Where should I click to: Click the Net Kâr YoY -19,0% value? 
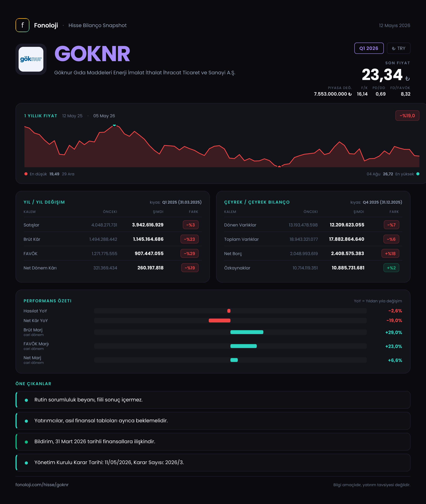coord(394,321)
